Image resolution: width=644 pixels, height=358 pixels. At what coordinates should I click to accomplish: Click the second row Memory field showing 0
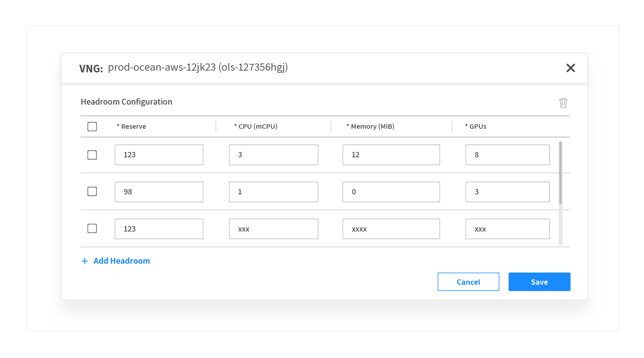391,192
